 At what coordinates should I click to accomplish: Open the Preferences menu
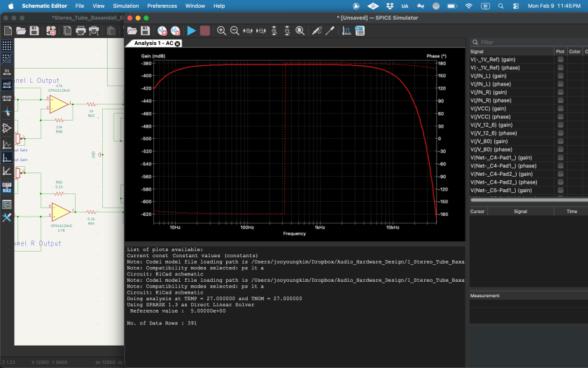coord(162,6)
